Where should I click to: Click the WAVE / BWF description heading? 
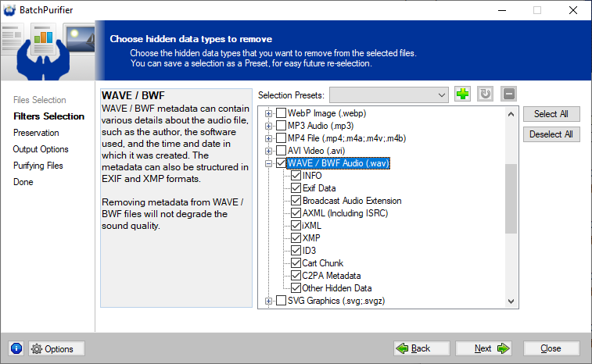pos(133,95)
